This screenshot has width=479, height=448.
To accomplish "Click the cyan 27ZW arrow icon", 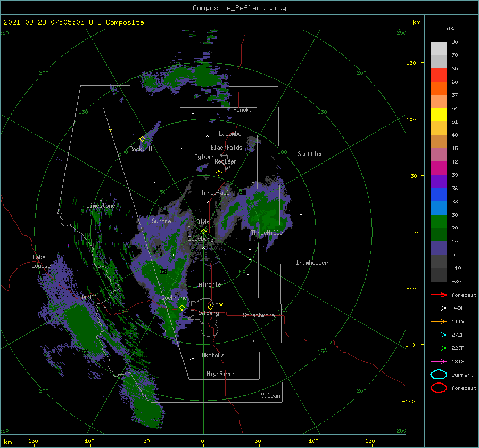I will click(x=439, y=335).
